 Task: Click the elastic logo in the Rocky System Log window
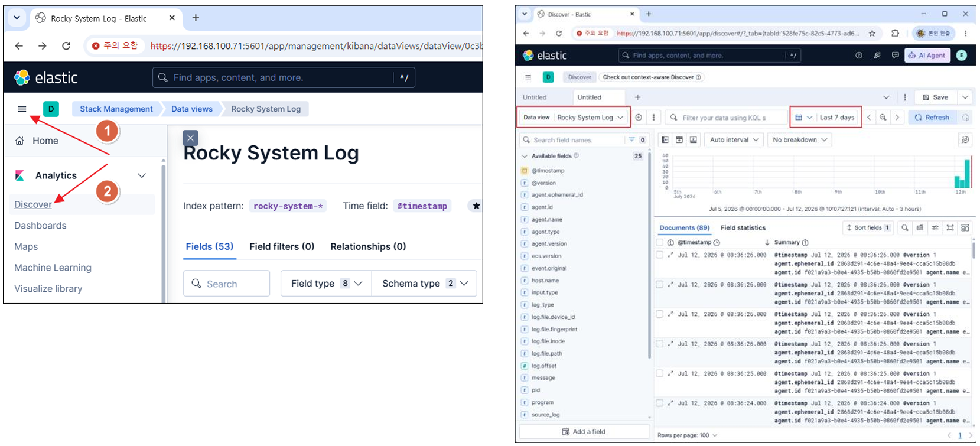[x=46, y=77]
